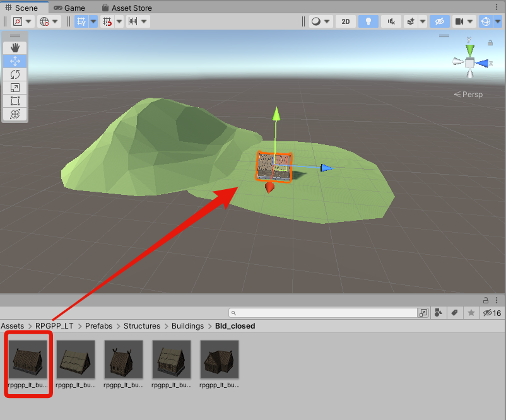
Task: Toggle the orientation gizmo lock
Action: [490, 43]
